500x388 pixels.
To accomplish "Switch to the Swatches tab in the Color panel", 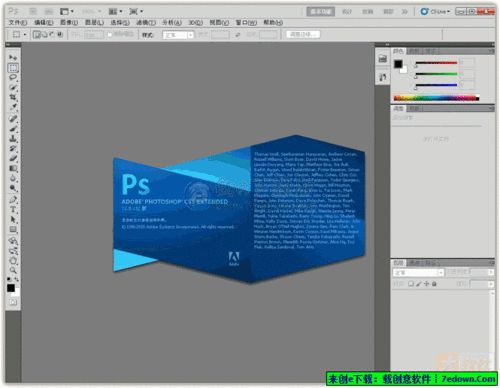I will [x=414, y=51].
